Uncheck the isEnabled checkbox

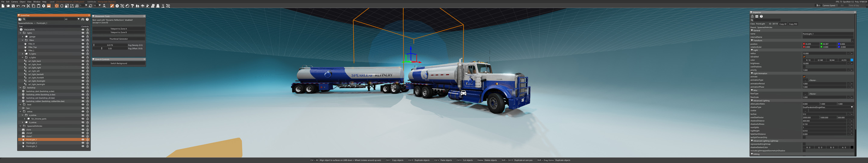coord(804,57)
